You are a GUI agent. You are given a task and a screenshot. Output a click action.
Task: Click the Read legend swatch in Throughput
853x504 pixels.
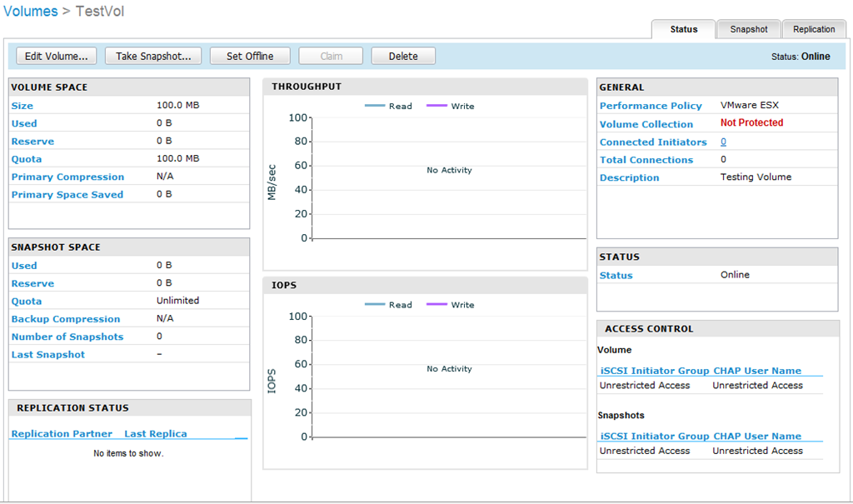click(375, 107)
